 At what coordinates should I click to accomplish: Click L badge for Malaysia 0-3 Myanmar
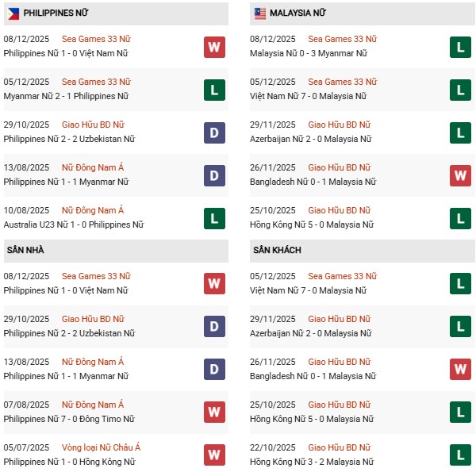tap(460, 47)
